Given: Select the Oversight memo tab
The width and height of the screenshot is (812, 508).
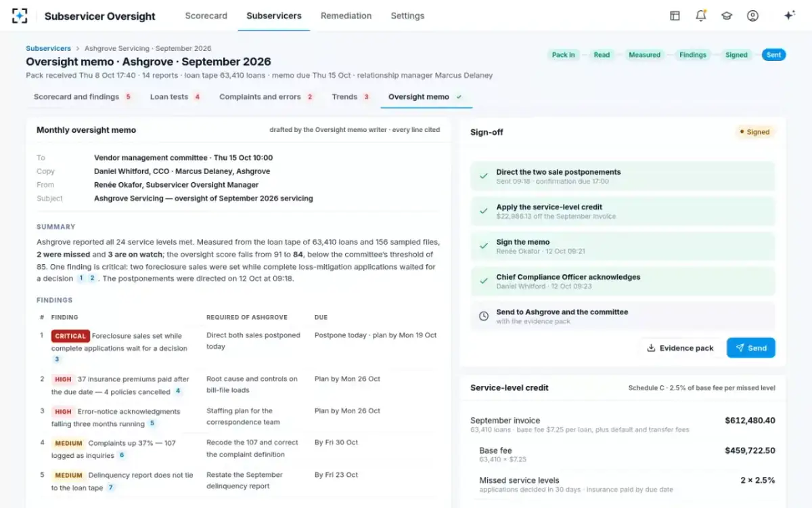Looking at the screenshot, I should (426, 97).
